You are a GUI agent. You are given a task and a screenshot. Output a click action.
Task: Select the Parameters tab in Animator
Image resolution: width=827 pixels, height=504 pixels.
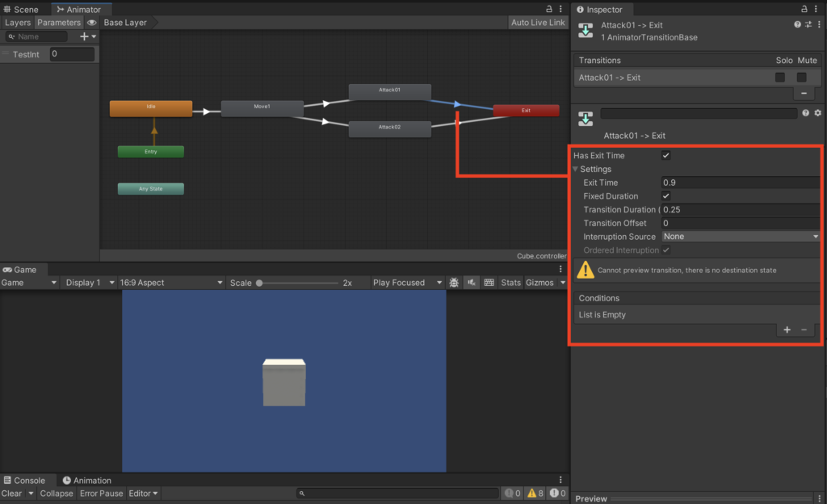[59, 23]
